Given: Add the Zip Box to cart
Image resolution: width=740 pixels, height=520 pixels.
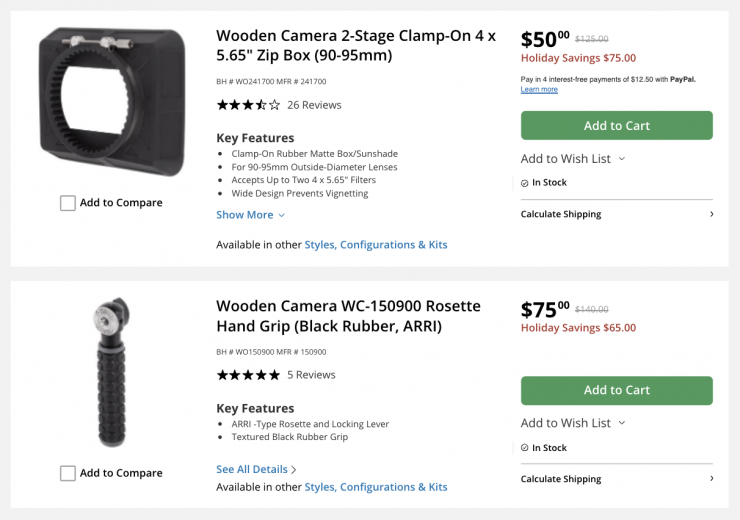Looking at the screenshot, I should click(x=616, y=126).
